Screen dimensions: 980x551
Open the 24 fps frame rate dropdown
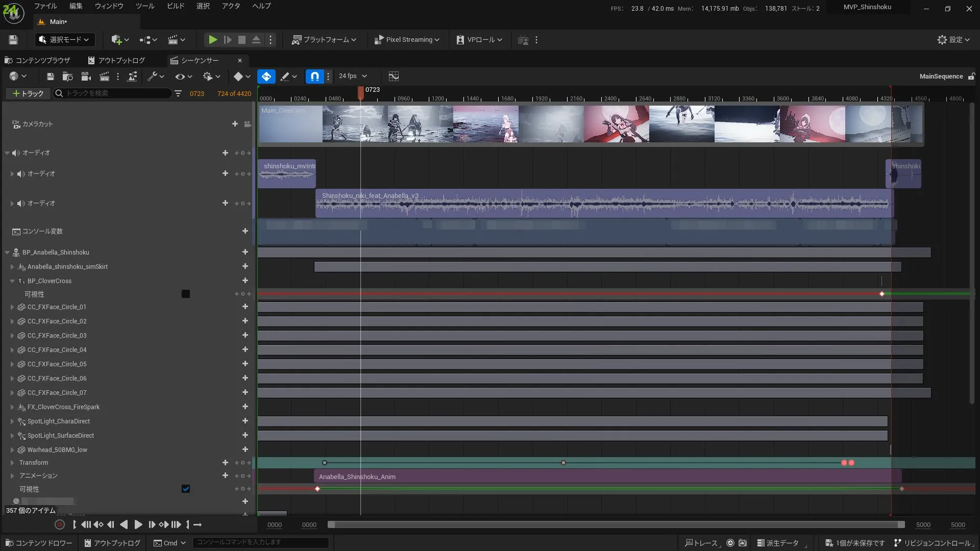(x=353, y=76)
